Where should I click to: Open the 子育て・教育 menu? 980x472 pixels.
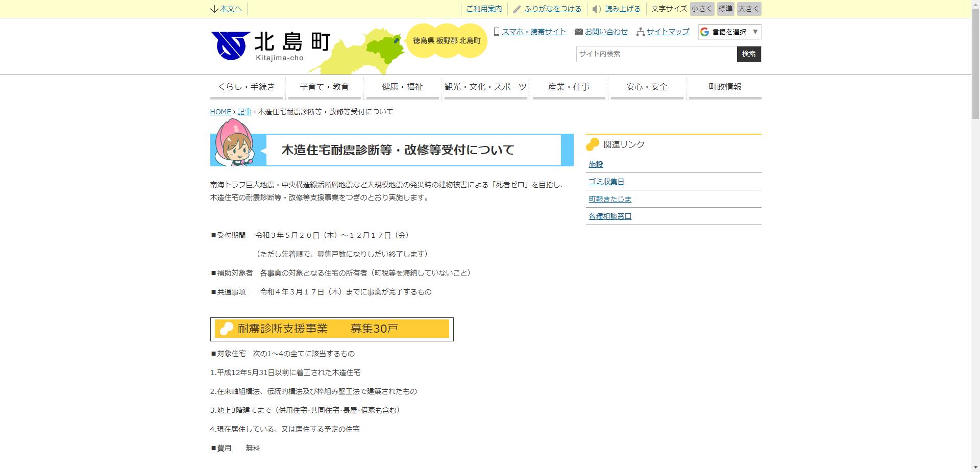pyautogui.click(x=325, y=87)
